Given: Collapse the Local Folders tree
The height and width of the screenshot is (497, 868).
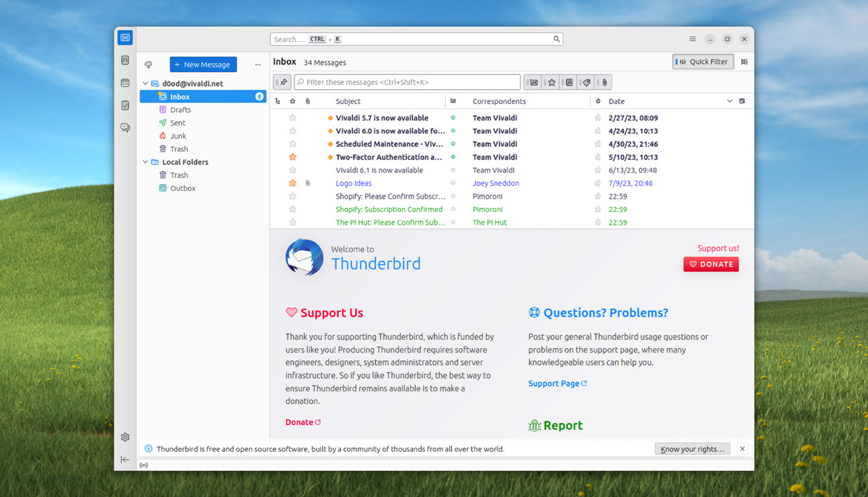Looking at the screenshot, I should pyautogui.click(x=145, y=161).
